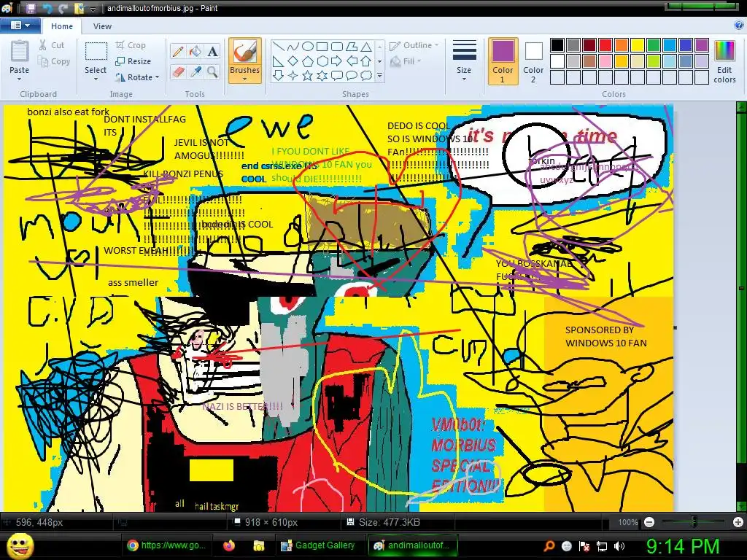Choose the Right arrow shape
This screenshot has height=560, width=747.
tap(337, 61)
